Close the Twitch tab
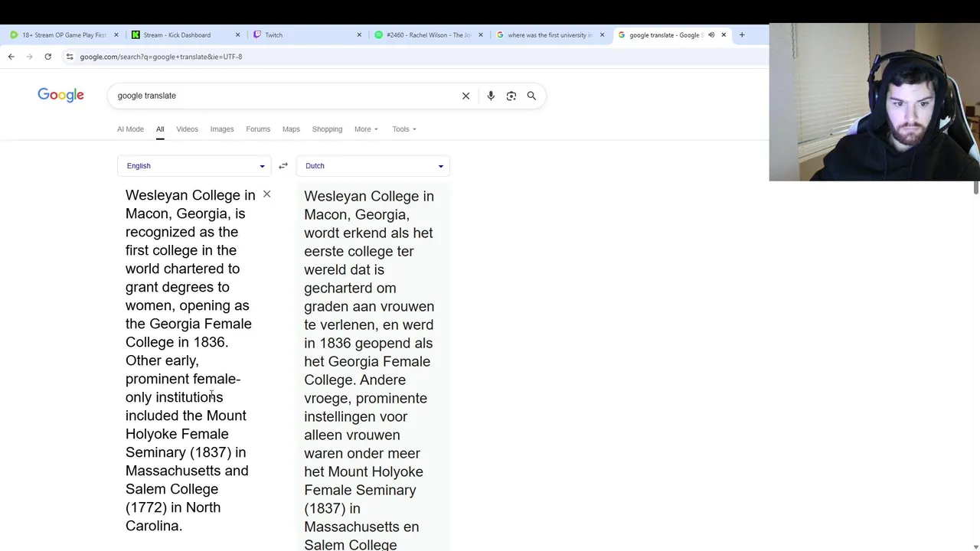Viewport: 980px width, 551px height. 359,35
